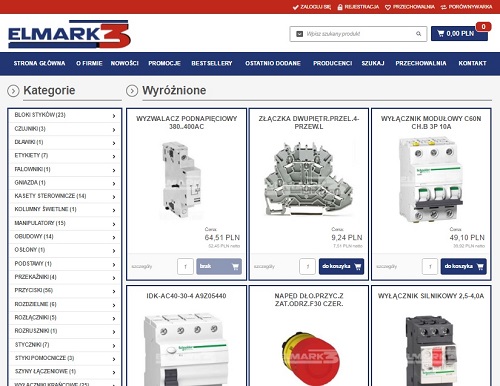Screen dimensions: 500x386
Task: Open the Wyłącznik silnikowy product thumbnail
Action: 431,350
